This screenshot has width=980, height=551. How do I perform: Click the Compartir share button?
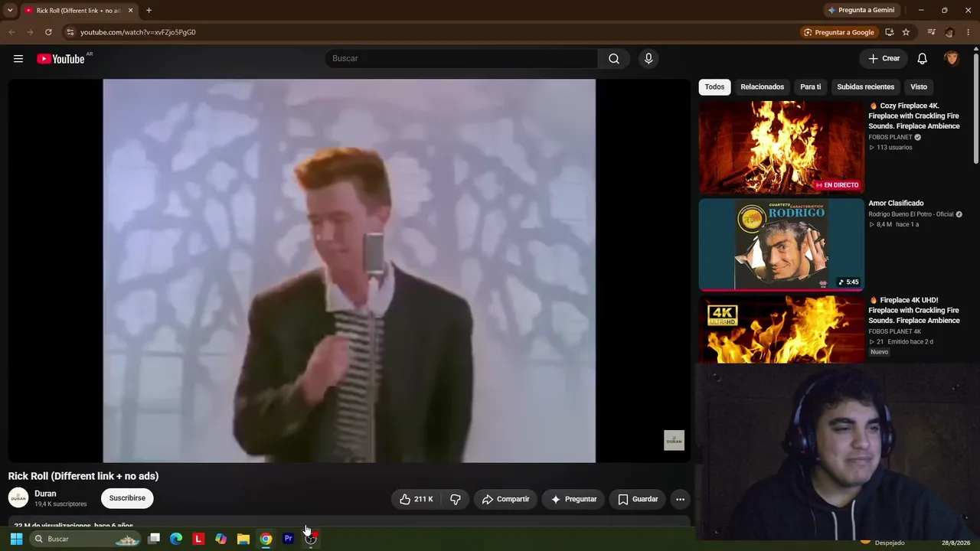click(505, 499)
